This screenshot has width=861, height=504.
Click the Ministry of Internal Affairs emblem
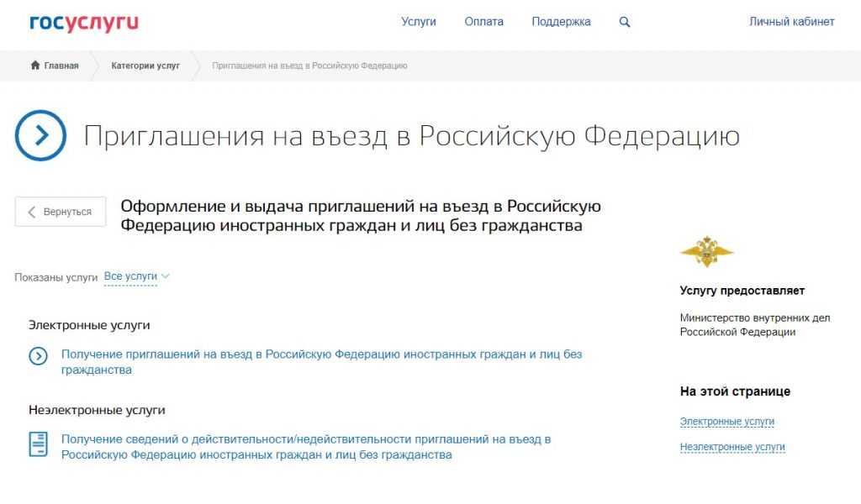point(706,251)
